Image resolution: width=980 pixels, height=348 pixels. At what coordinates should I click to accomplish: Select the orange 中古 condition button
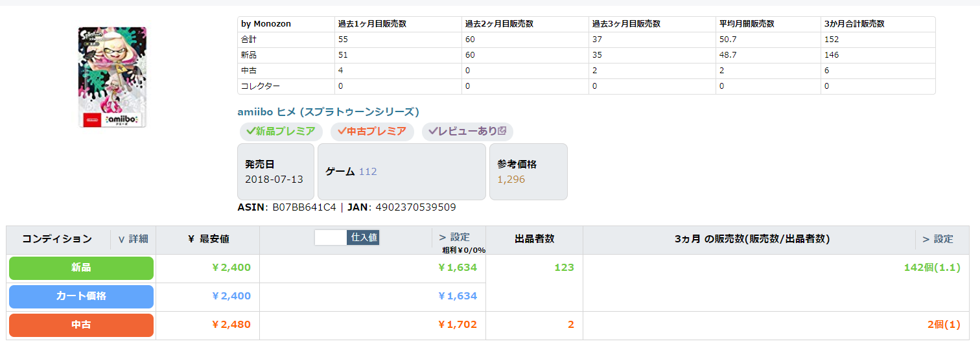[81, 325]
